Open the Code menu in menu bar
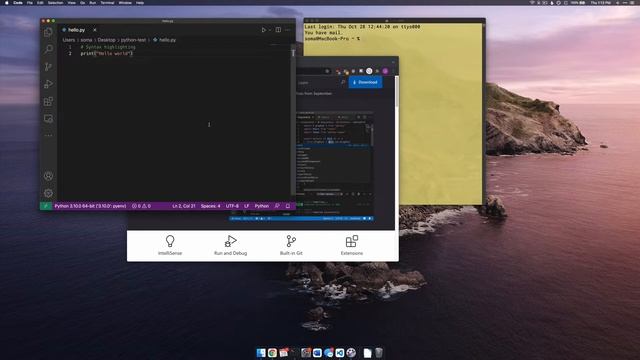The width and height of the screenshot is (640, 360). click(18, 2)
